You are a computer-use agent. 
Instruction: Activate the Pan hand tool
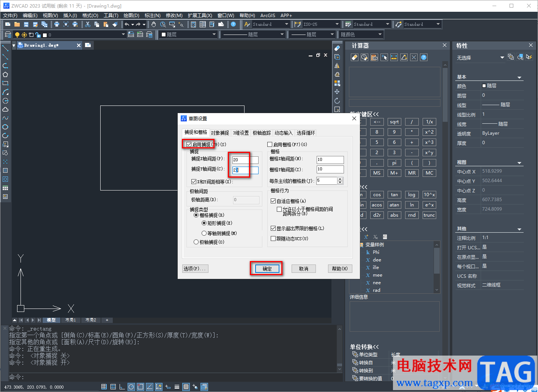point(153,24)
